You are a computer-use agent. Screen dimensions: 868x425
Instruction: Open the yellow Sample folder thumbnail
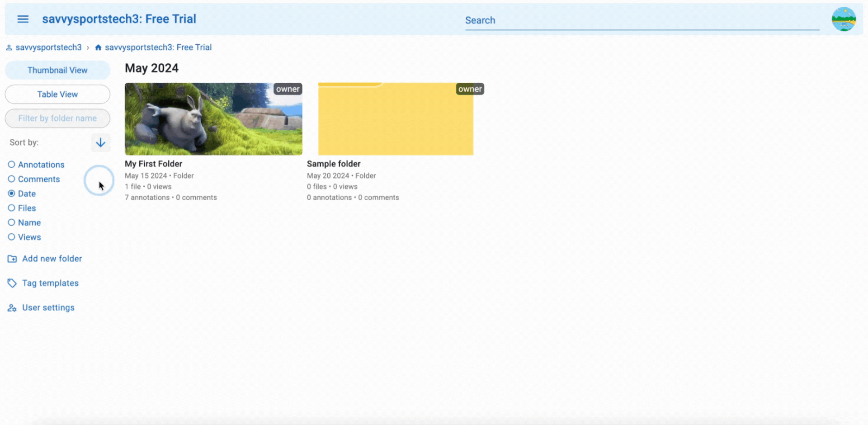click(396, 119)
